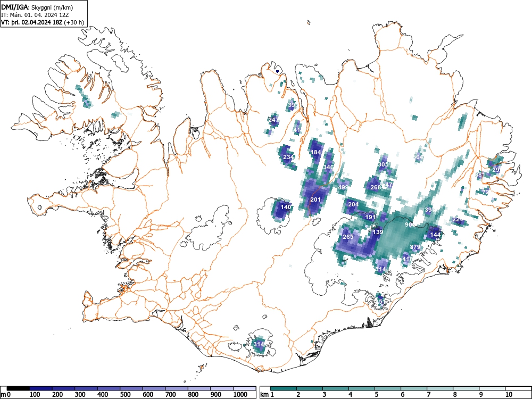Click the '100' tick label on the meter legend

coord(35,395)
